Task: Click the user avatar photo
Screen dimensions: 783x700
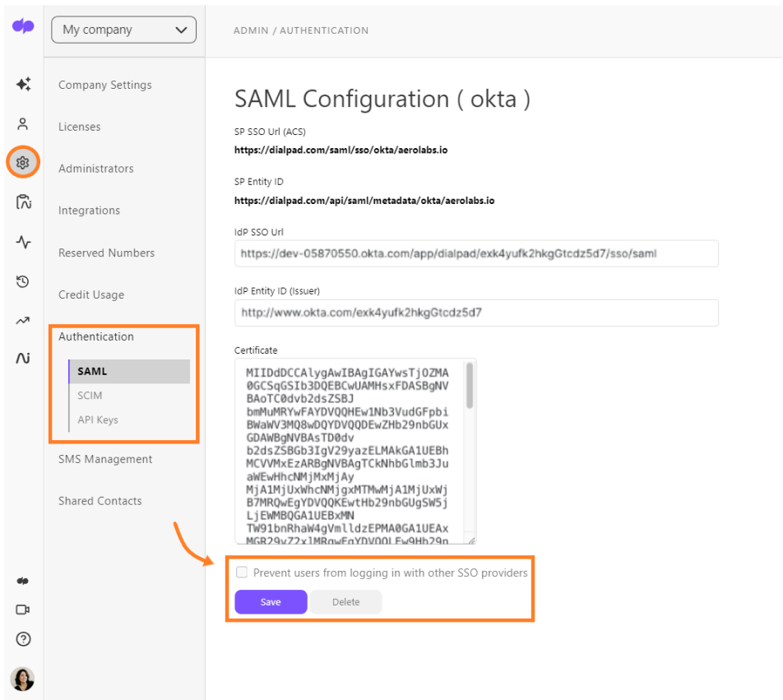Action: point(22,679)
